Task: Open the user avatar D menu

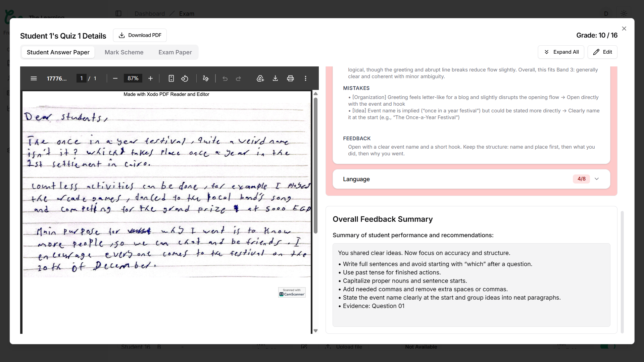Action: (x=606, y=13)
